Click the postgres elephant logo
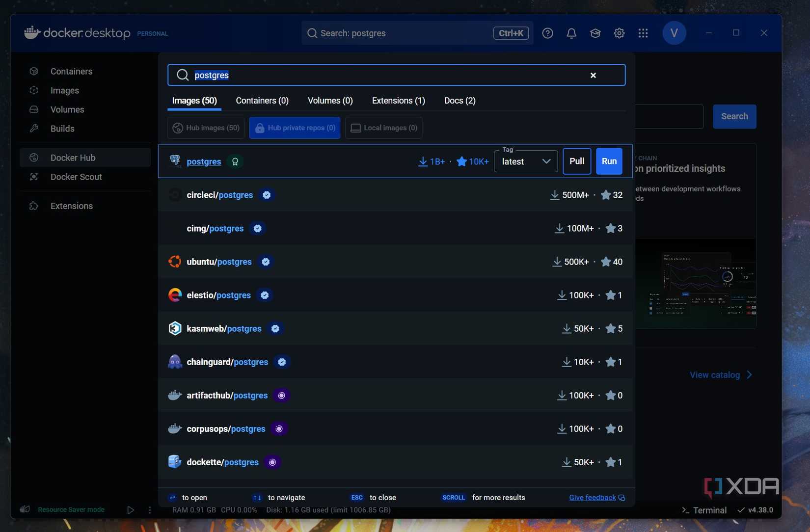 click(x=175, y=161)
